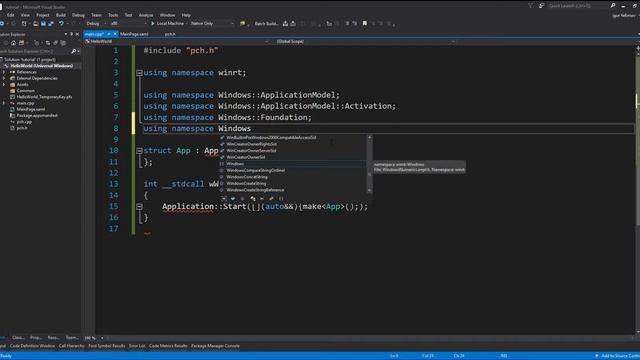Click the Search Solution Explorer box
Screen dimensions: 640x360
pyautogui.click(x=36, y=51)
